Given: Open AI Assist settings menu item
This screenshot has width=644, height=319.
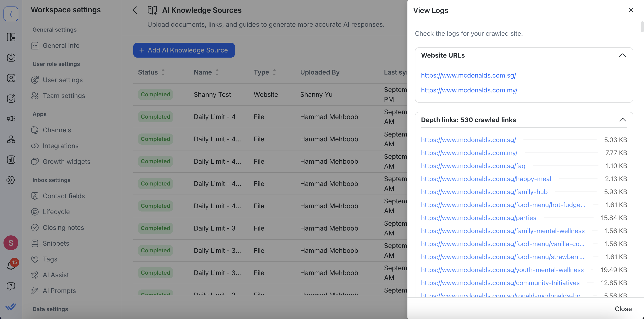Looking at the screenshot, I should (x=56, y=275).
